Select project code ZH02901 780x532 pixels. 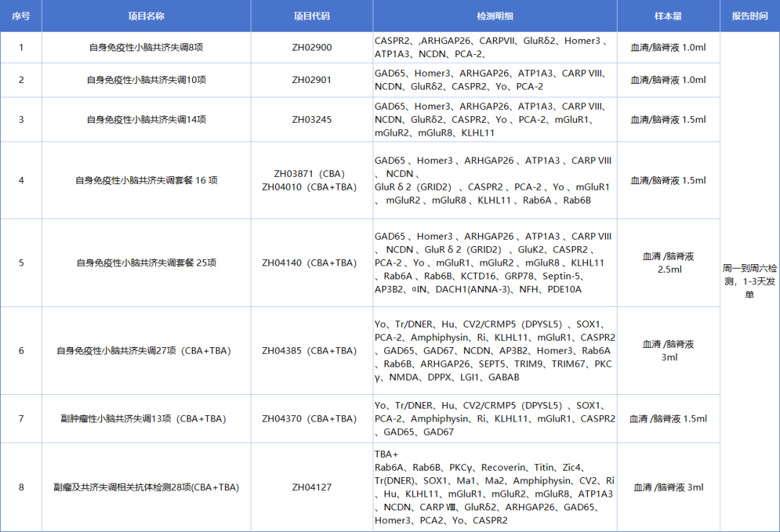click(311, 79)
